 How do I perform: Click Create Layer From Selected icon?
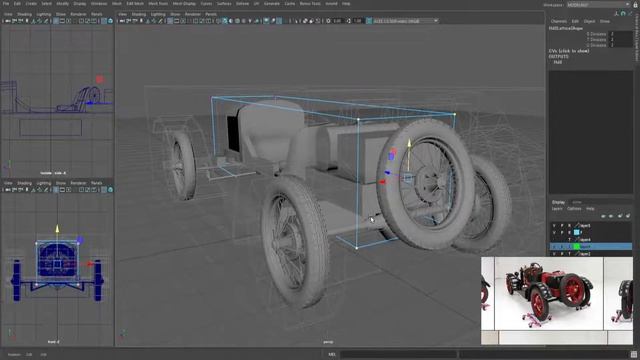pos(628,216)
